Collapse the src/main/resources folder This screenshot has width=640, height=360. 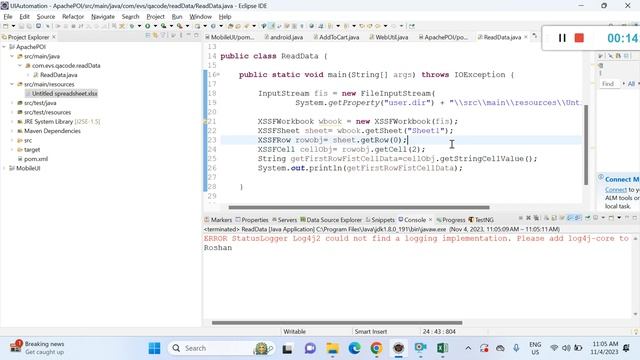12,84
